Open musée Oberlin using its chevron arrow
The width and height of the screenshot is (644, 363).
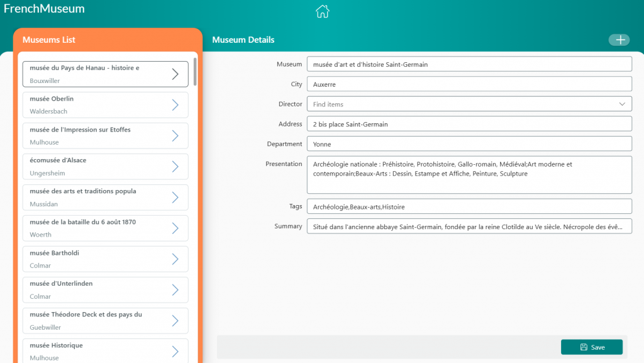coord(175,105)
